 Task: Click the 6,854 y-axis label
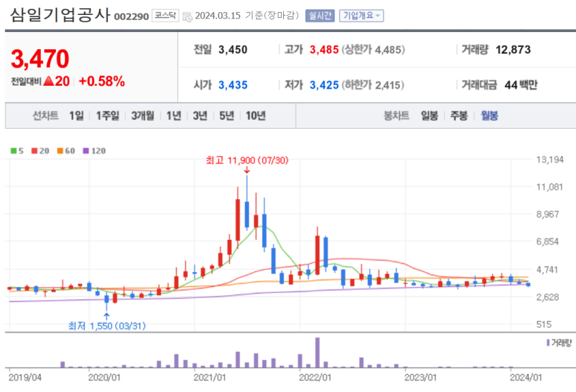548,241
